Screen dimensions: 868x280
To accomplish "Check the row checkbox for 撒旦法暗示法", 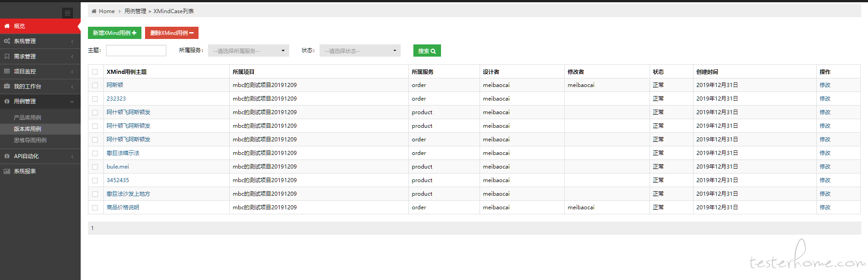I will pyautogui.click(x=95, y=153).
